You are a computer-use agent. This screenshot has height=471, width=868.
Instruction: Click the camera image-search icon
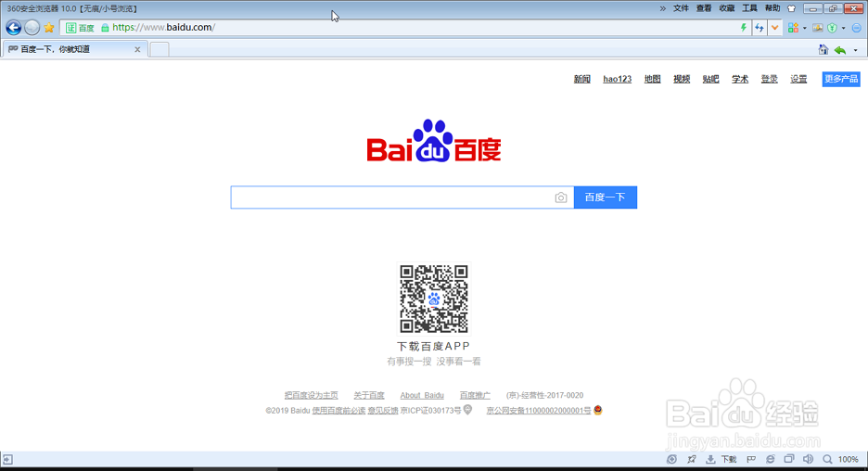(x=561, y=197)
